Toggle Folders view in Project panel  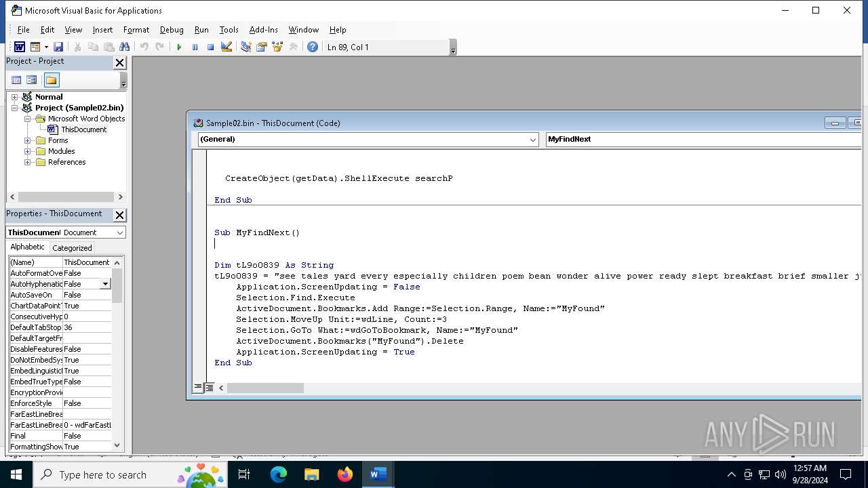coord(52,80)
